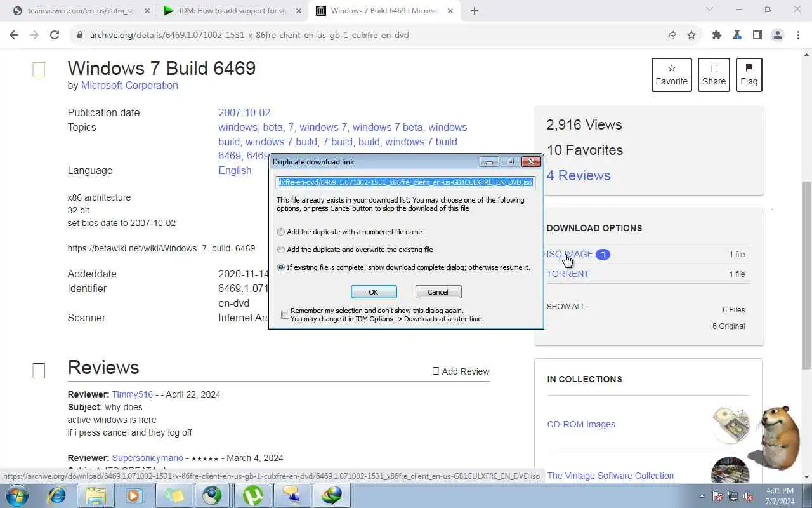Viewport: 812px width, 508px height.
Task: Click OK in Duplicate download link dialog
Action: coord(374,292)
